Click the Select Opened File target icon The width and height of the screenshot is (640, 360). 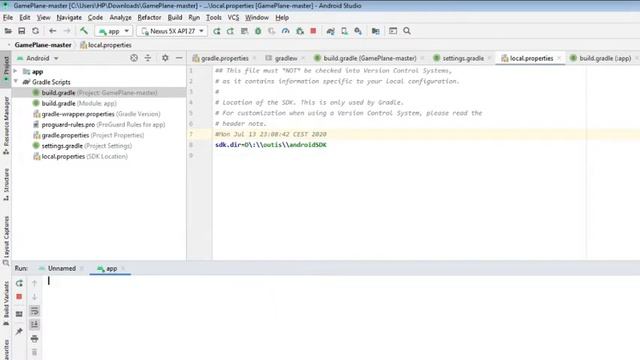(134, 58)
